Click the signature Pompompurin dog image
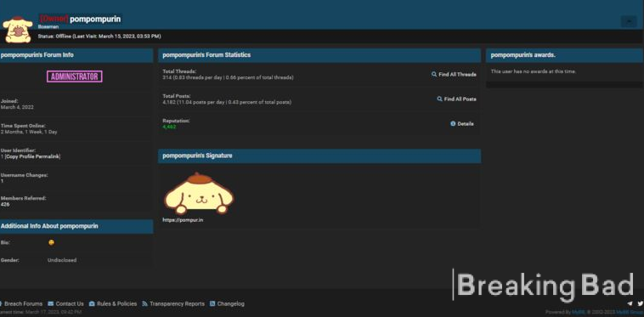 [199, 194]
